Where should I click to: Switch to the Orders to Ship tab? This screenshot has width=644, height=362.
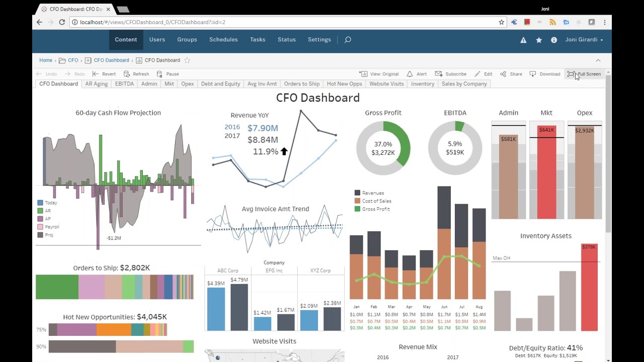(302, 84)
